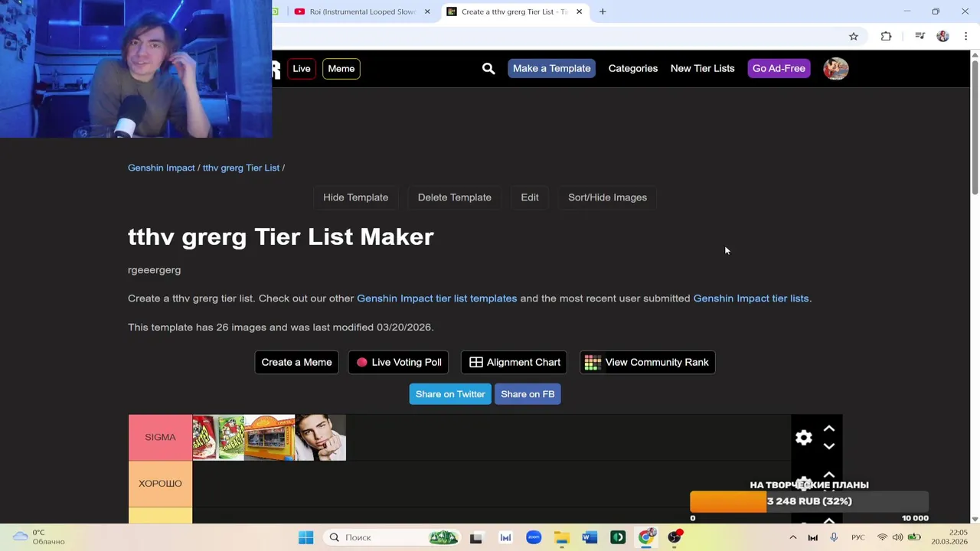Share on Twitter button
Viewport: 980px width, 551px height.
click(450, 394)
